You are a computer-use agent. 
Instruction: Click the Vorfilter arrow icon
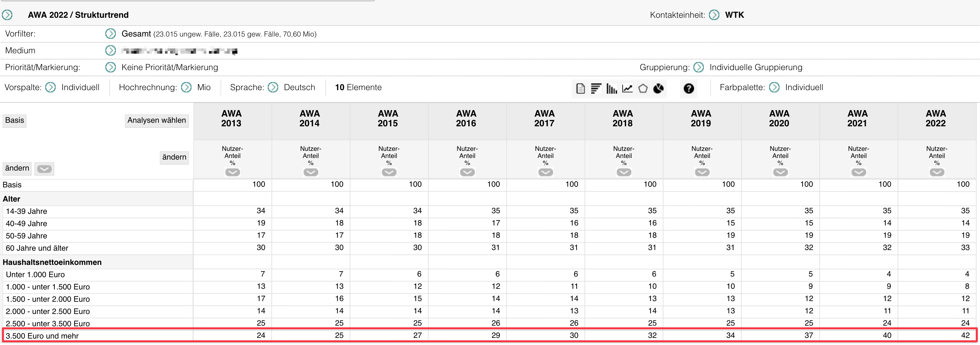[x=110, y=34]
